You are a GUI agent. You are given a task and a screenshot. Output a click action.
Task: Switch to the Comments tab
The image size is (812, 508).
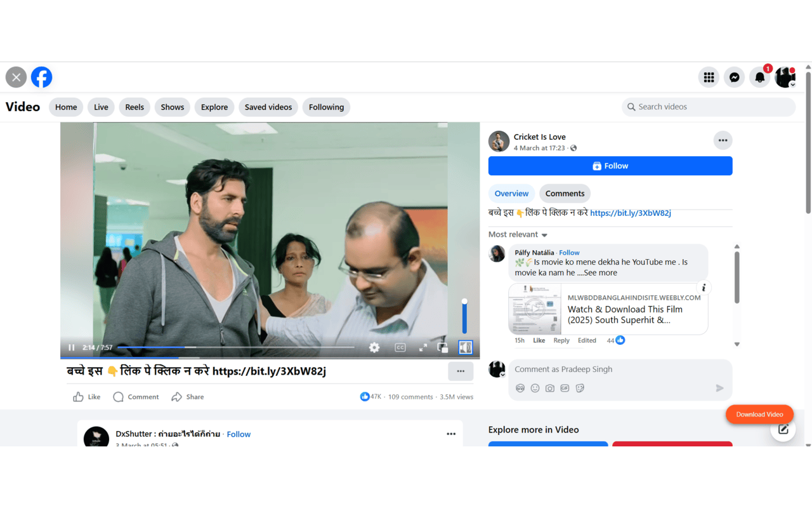click(565, 194)
